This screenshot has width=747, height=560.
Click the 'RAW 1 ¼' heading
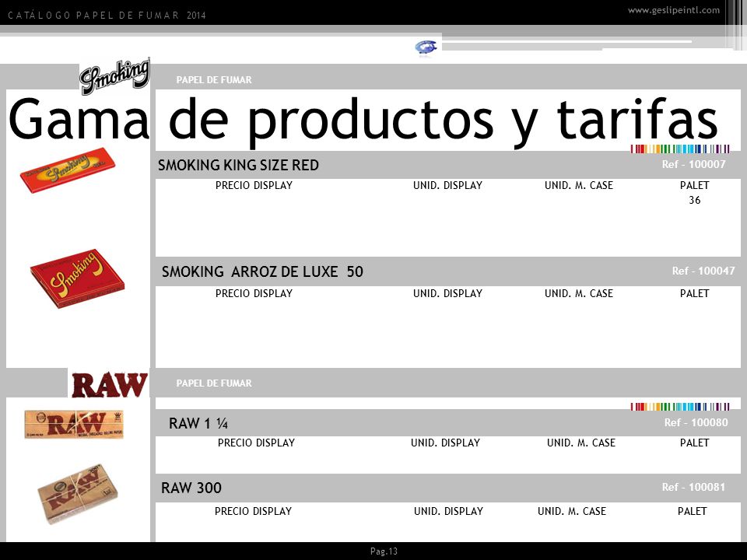click(x=198, y=423)
